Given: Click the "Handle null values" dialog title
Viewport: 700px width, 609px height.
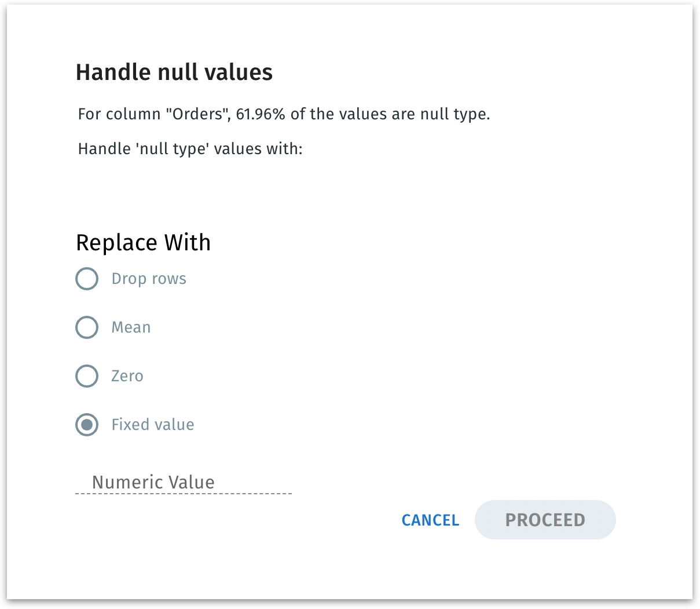Looking at the screenshot, I should coord(174,72).
